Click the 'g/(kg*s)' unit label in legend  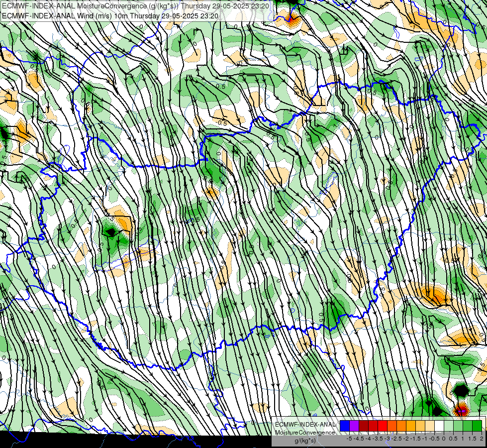305,441
